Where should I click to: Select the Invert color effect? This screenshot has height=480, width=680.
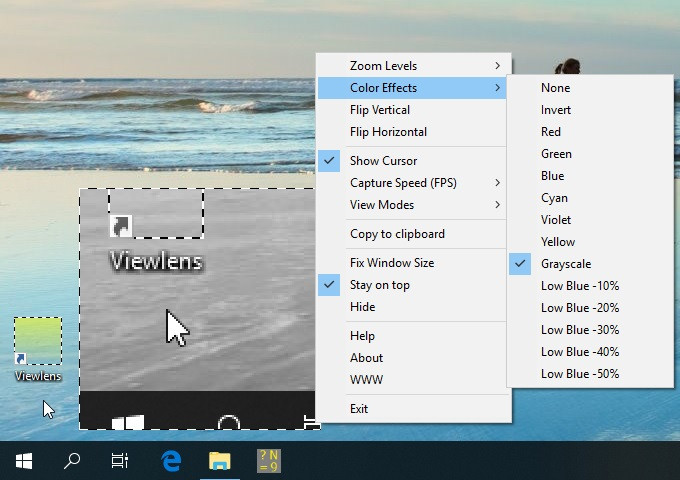(x=590, y=110)
